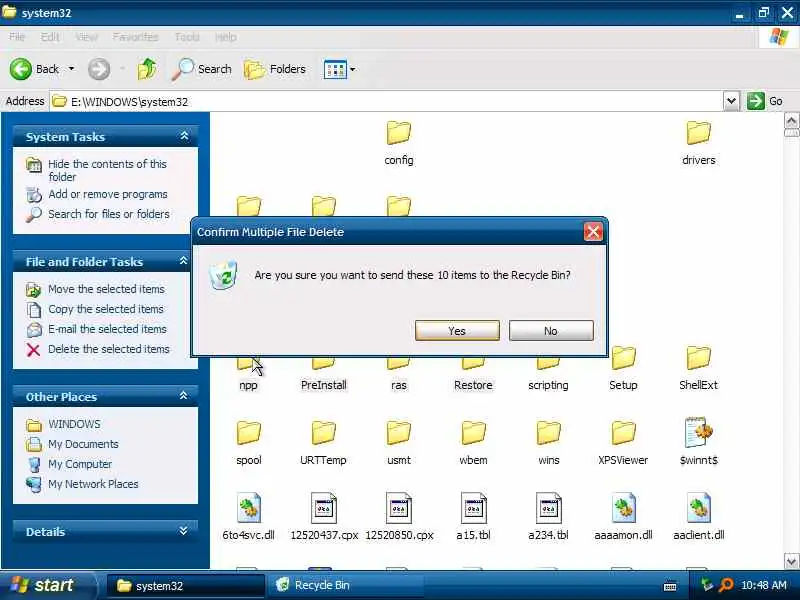Open My Network Places link

point(93,484)
